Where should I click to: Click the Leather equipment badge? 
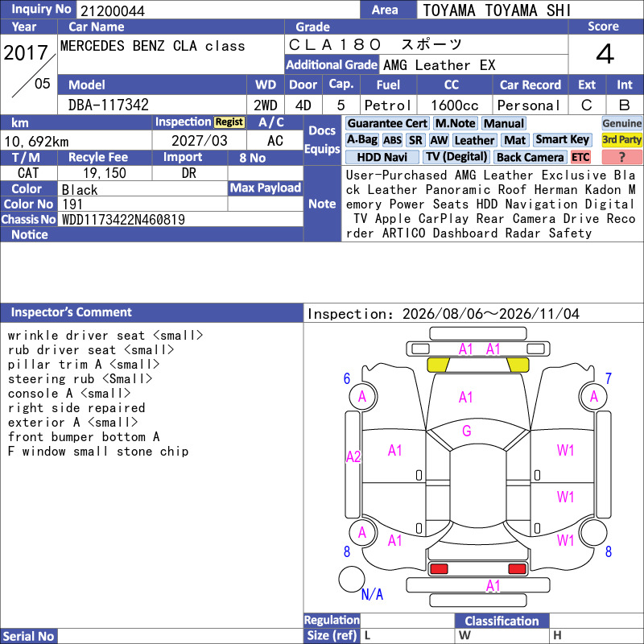click(474, 140)
